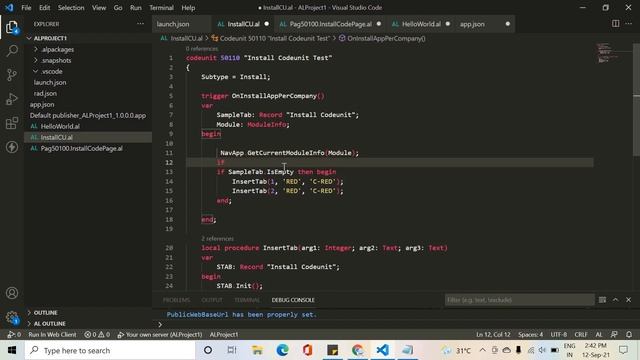Image resolution: width=640 pixels, height=360 pixels.
Task: Open editor More Actions ellipsis
Action: pyautogui.click(x=629, y=24)
